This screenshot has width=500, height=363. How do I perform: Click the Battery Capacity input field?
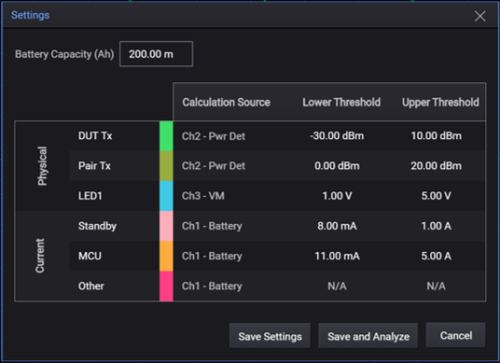pyautogui.click(x=156, y=54)
